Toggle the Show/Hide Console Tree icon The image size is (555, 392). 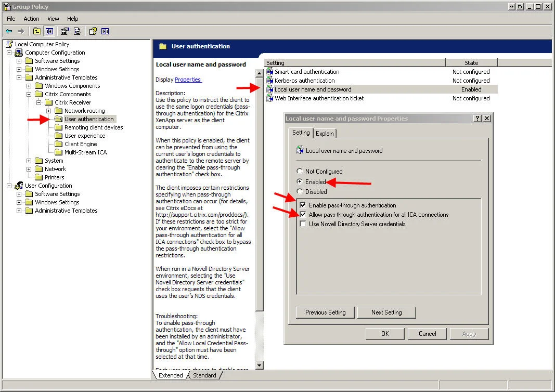49,31
